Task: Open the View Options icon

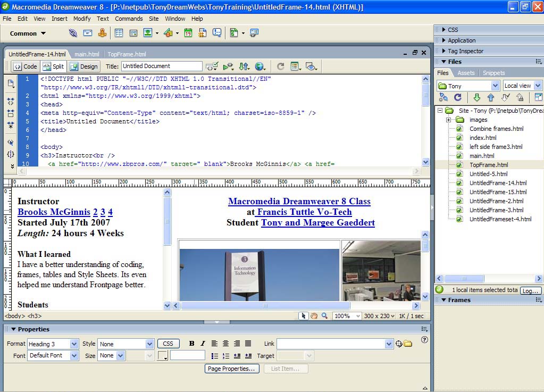Action: (296, 66)
